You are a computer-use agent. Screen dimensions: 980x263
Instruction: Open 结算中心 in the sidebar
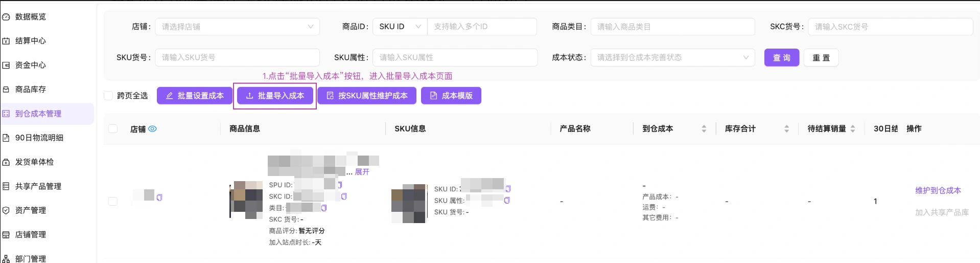pyautogui.click(x=30, y=41)
